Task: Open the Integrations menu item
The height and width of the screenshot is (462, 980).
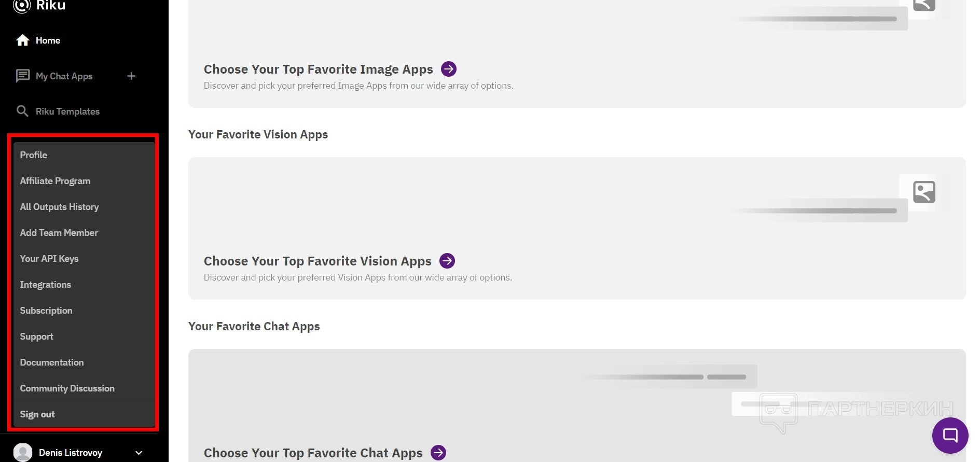Action: pyautogui.click(x=46, y=285)
